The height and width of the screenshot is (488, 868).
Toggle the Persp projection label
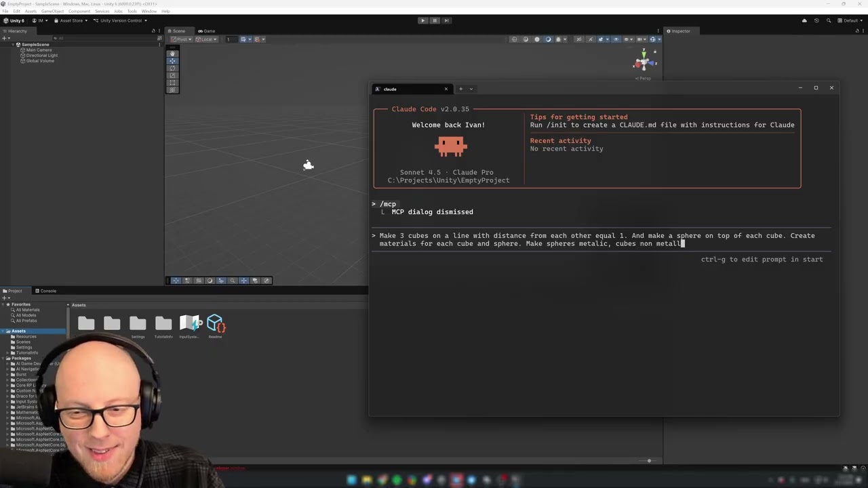(643, 79)
